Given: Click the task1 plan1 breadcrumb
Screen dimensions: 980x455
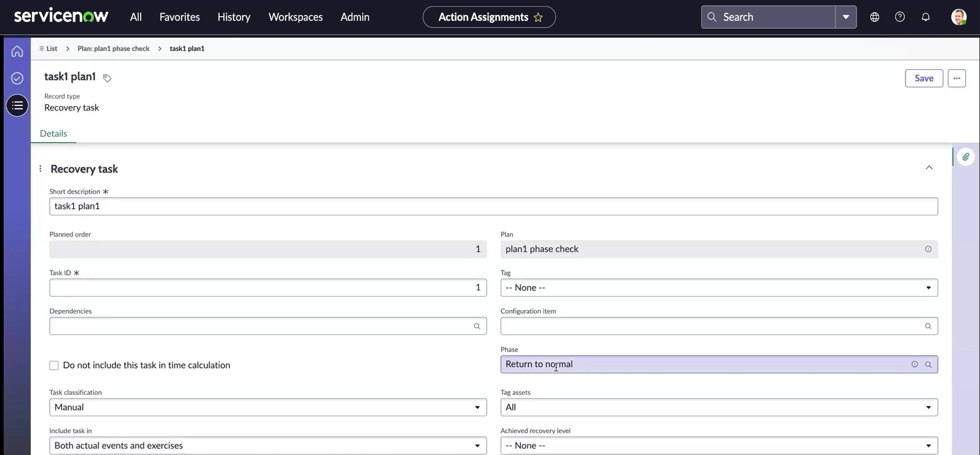Looking at the screenshot, I should [x=187, y=48].
